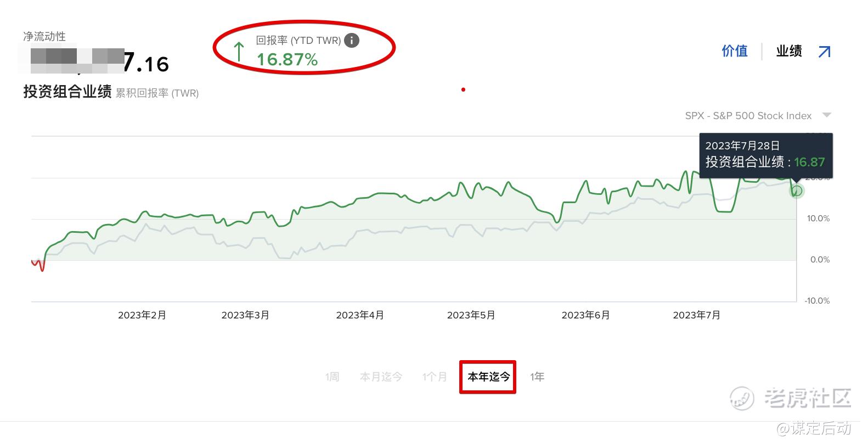Click the info icon beside YTD TWR
The image size is (868, 448).
tap(352, 40)
